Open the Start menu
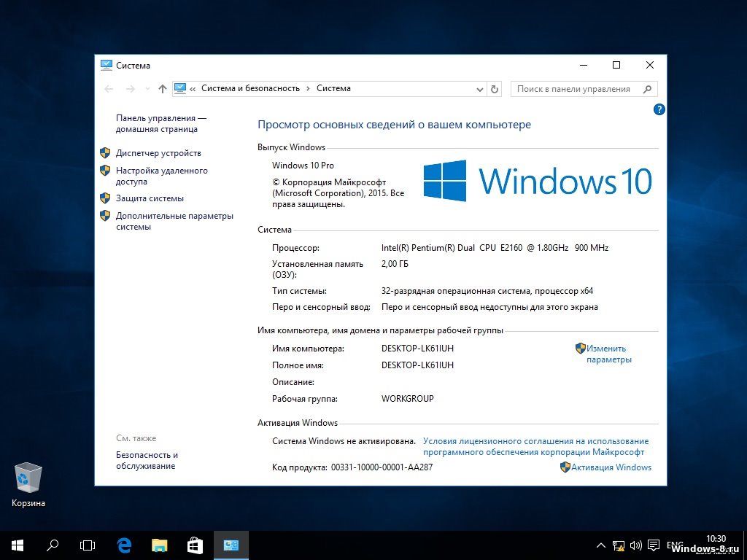Screen dimensions: 747x560 click(x=18, y=545)
